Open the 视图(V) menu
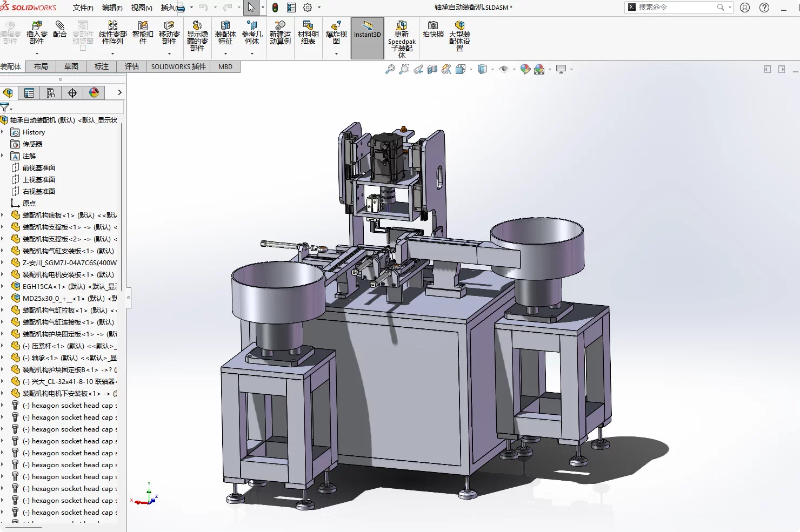The height and width of the screenshot is (532, 800). 142,8
